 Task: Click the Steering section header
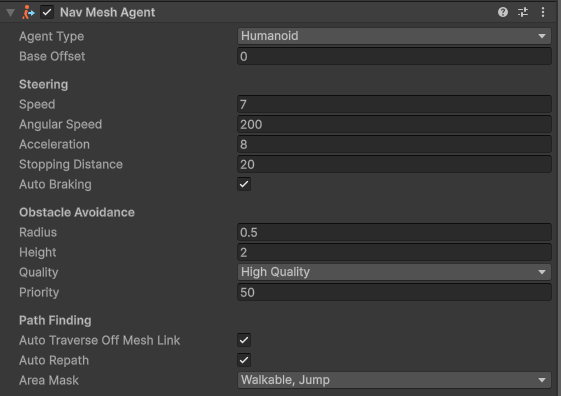click(x=44, y=85)
